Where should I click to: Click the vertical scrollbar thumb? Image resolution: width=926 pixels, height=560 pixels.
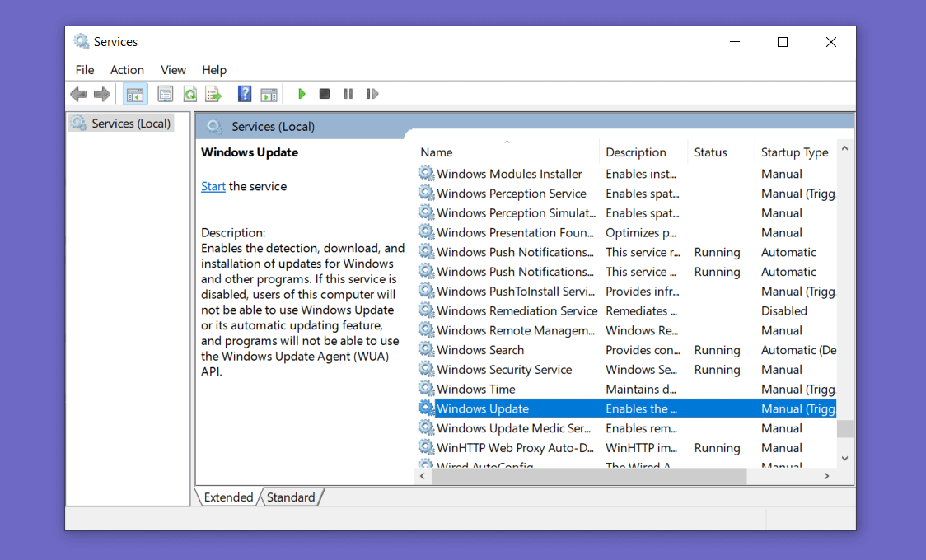point(844,428)
